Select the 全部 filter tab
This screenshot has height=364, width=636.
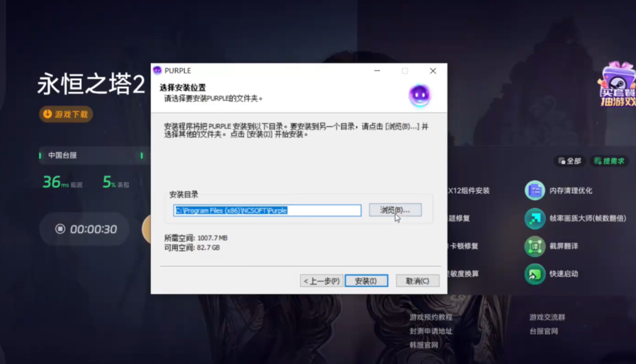pos(569,161)
